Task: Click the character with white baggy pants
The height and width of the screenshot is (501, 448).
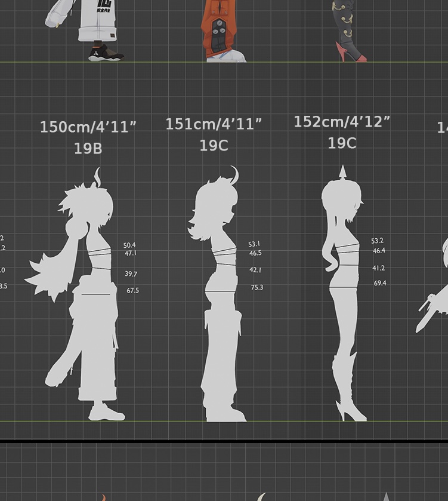Action: (86, 30)
